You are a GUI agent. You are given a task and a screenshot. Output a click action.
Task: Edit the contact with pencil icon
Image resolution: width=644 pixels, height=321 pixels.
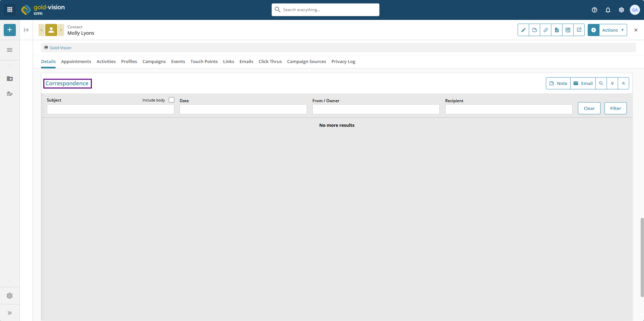point(523,30)
